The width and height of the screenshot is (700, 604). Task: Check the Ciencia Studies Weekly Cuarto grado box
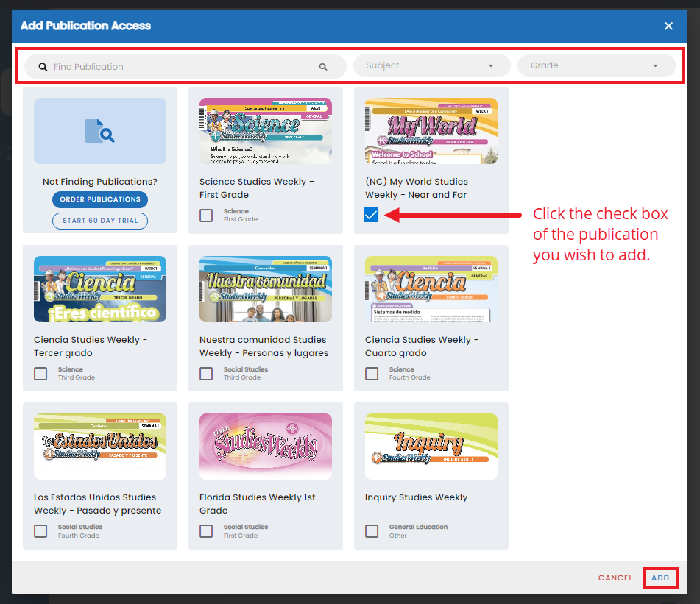pos(372,374)
